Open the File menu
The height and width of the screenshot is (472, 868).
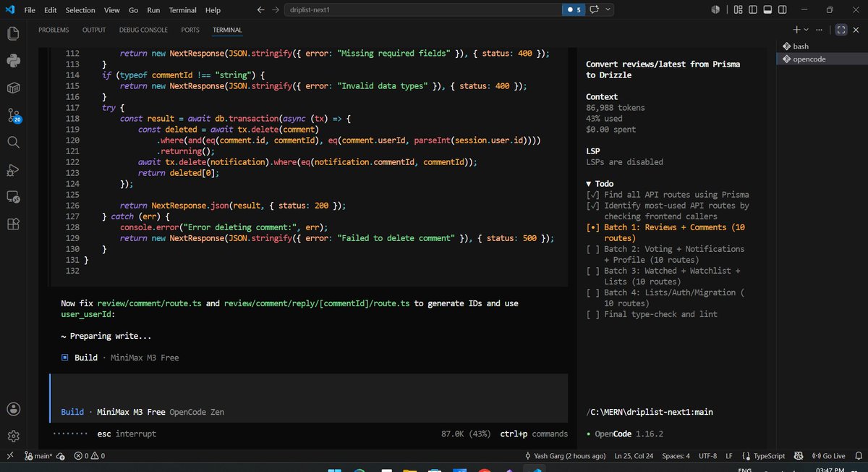tap(30, 10)
